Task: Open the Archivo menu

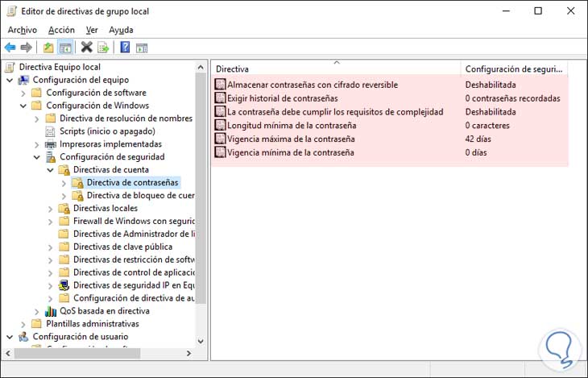Action: pos(22,30)
